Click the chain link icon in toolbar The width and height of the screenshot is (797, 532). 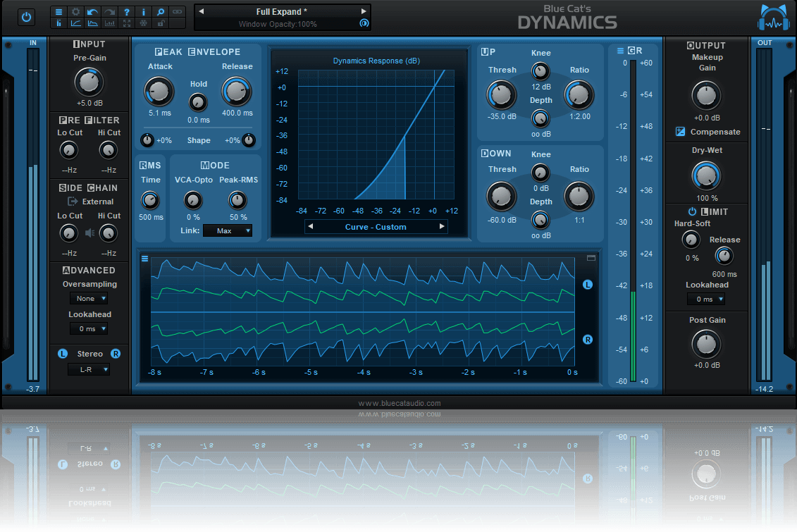pyautogui.click(x=177, y=11)
